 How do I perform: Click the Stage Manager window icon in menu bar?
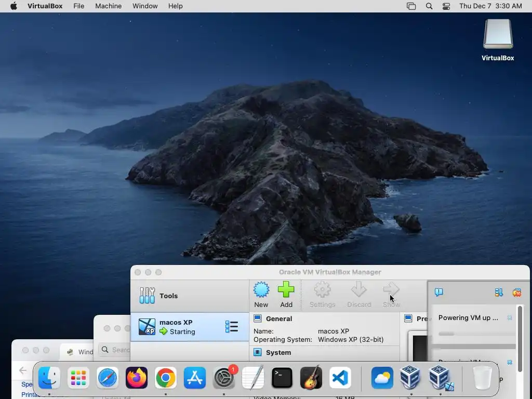click(411, 6)
